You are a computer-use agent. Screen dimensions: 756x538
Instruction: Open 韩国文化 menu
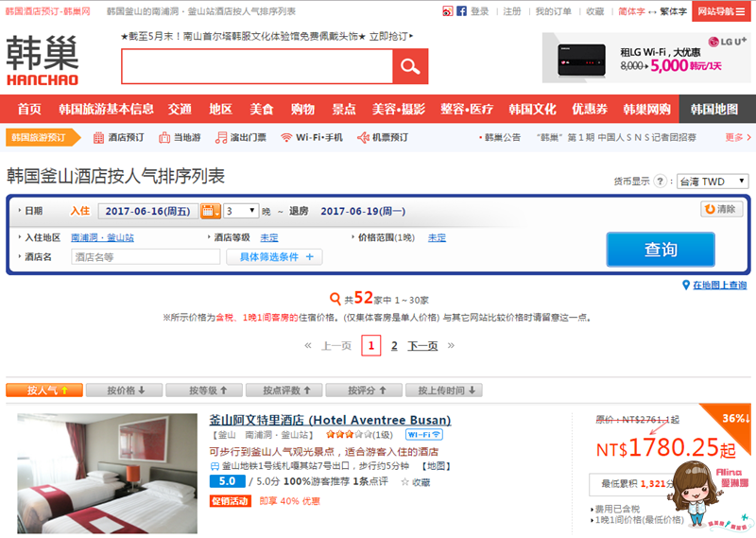[533, 109]
